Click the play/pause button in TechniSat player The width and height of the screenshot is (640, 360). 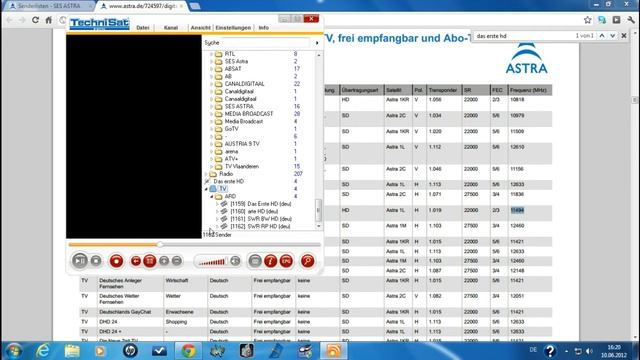click(x=80, y=261)
